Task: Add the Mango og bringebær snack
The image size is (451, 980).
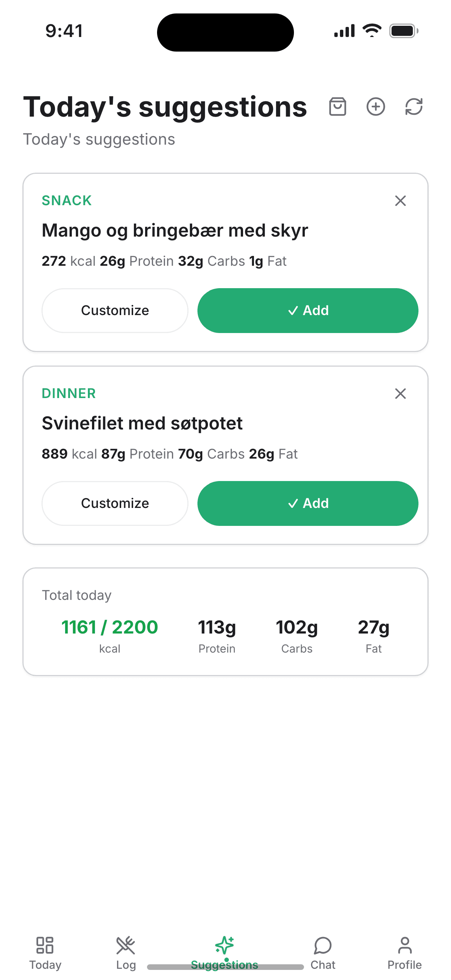Action: point(307,311)
